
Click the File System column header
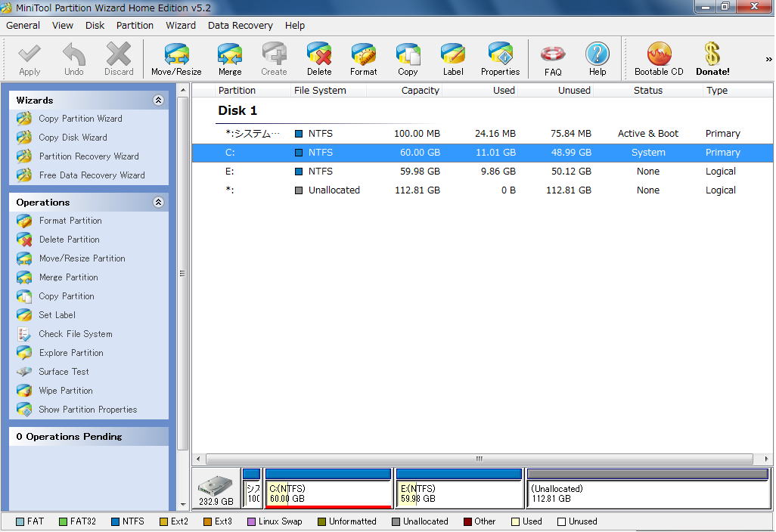pos(328,91)
